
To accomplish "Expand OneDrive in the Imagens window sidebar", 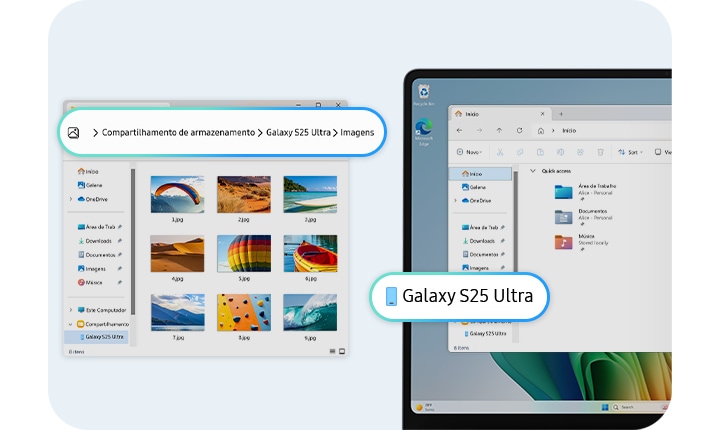I will click(x=71, y=199).
